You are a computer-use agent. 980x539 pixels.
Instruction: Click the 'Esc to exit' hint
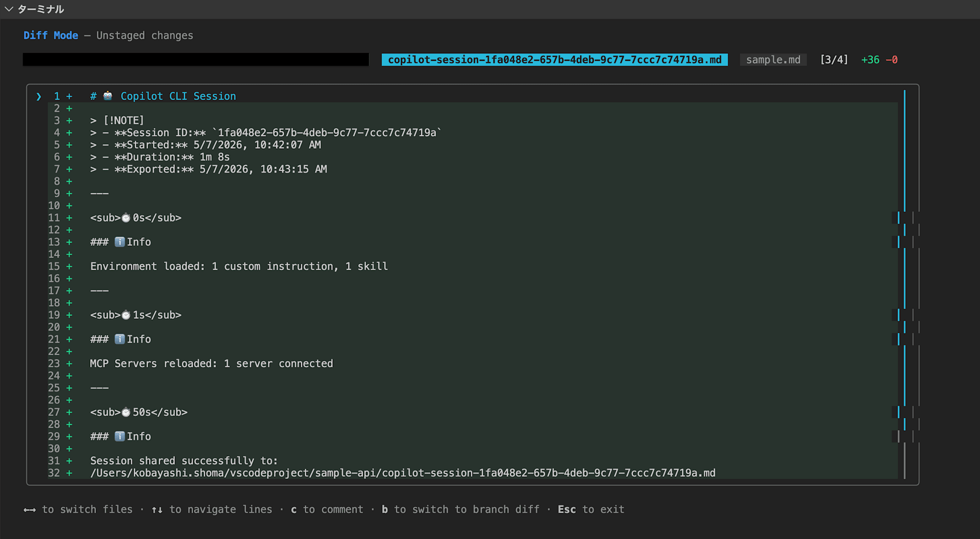pyautogui.click(x=591, y=510)
